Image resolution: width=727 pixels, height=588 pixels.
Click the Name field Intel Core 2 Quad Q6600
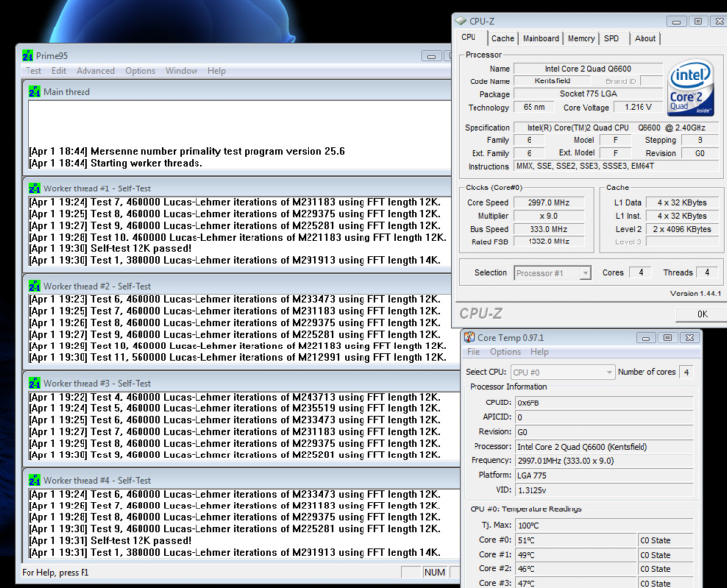pos(587,69)
